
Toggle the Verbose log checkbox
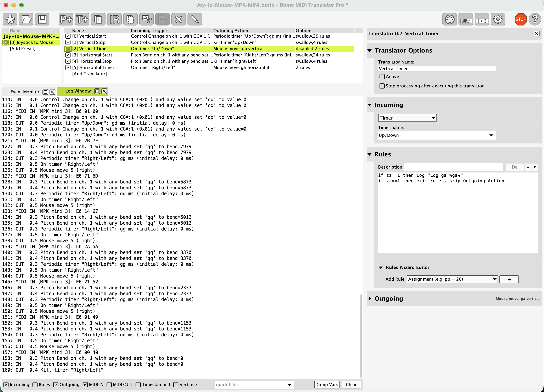(176, 385)
